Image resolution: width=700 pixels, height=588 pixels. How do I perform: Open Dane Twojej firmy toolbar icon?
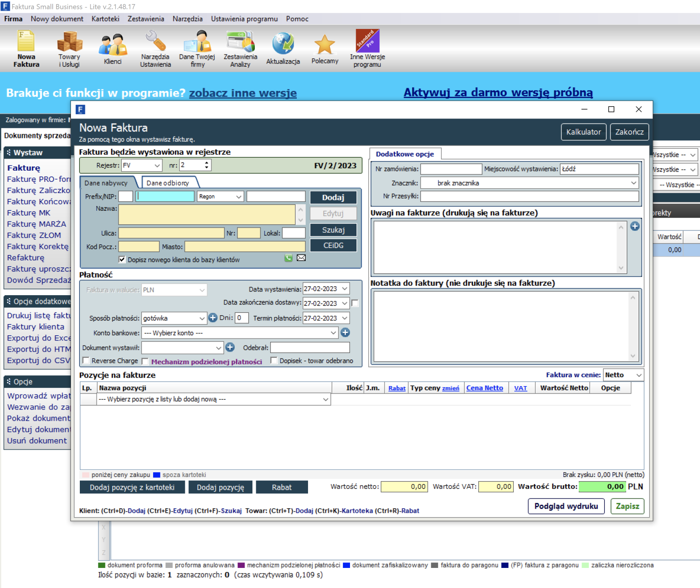[x=197, y=48]
